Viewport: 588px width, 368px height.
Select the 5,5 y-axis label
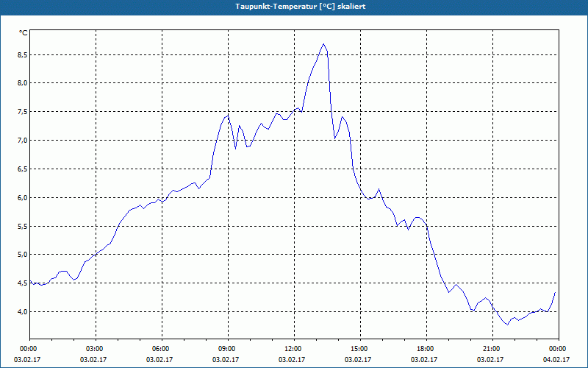24,226
